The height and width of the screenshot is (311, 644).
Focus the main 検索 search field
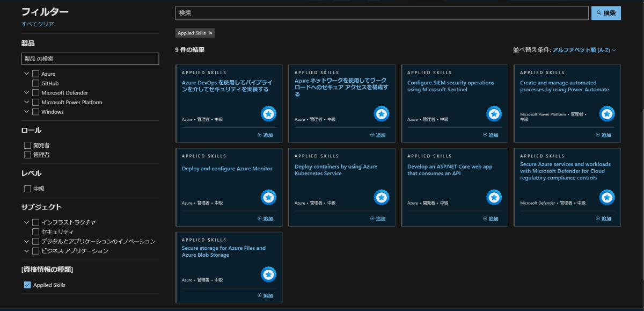(382, 13)
